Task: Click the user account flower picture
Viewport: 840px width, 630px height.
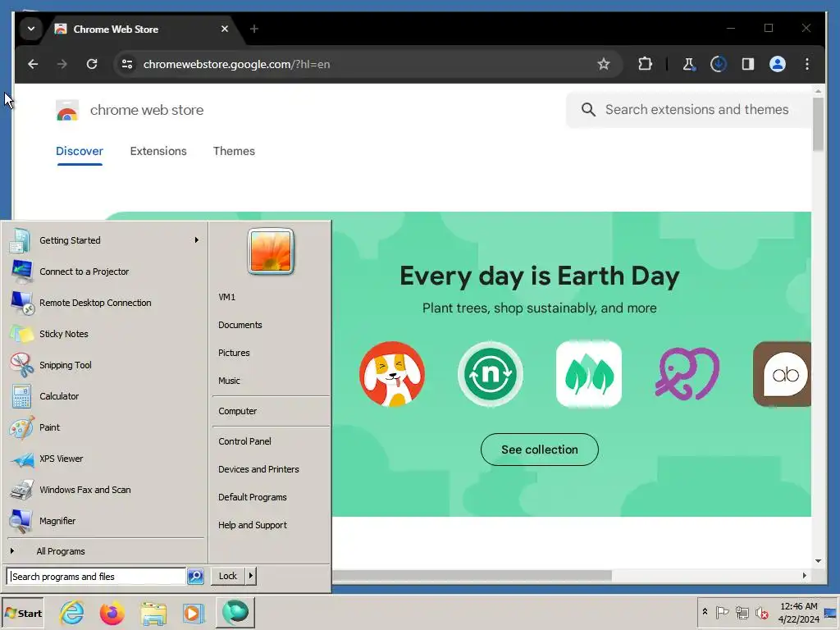Action: pos(271,251)
